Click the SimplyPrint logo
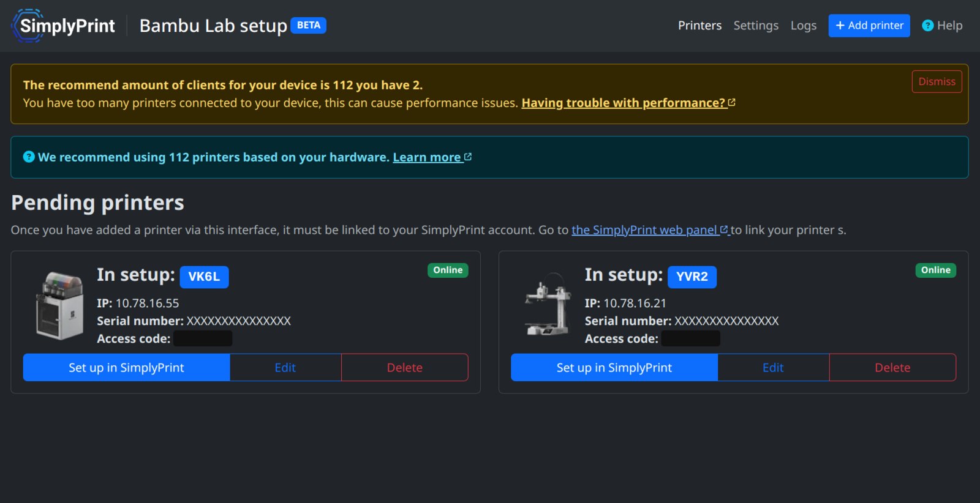This screenshot has height=503, width=980. coord(63,26)
